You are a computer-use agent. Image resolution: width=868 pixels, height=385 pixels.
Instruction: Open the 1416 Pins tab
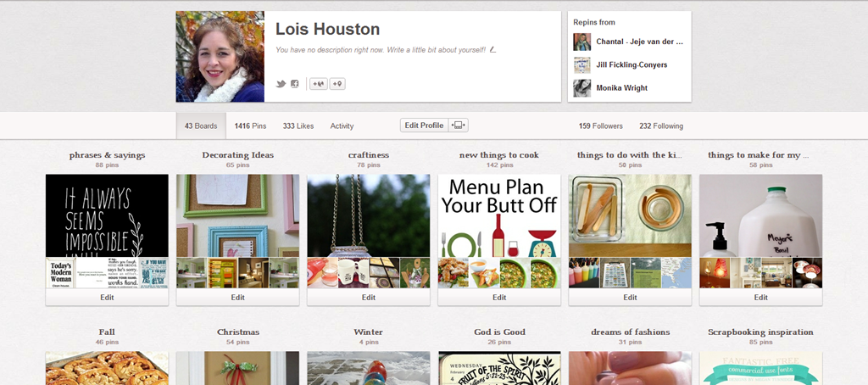[x=250, y=126]
